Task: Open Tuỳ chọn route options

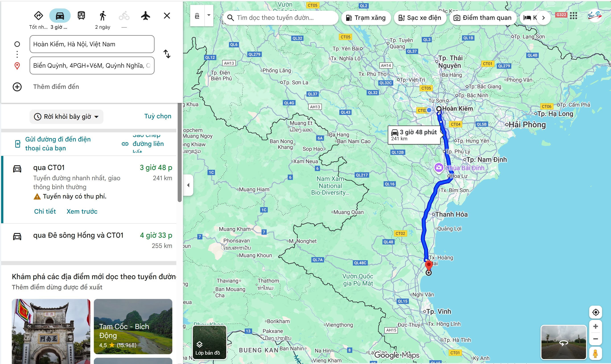Action: tap(158, 116)
